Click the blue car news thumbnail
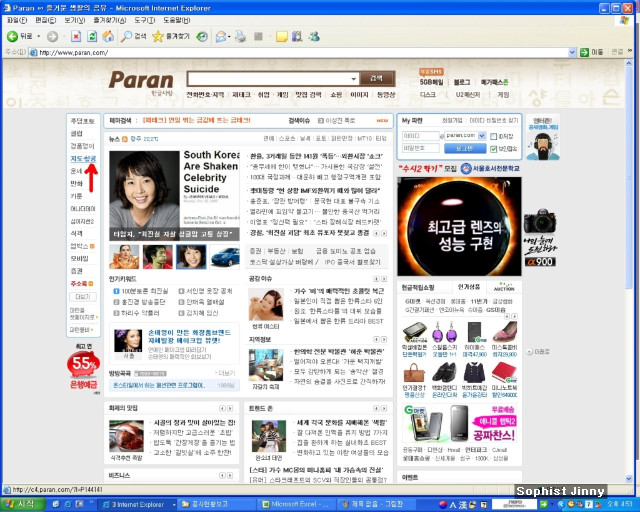640x512 pixels. 225,257
